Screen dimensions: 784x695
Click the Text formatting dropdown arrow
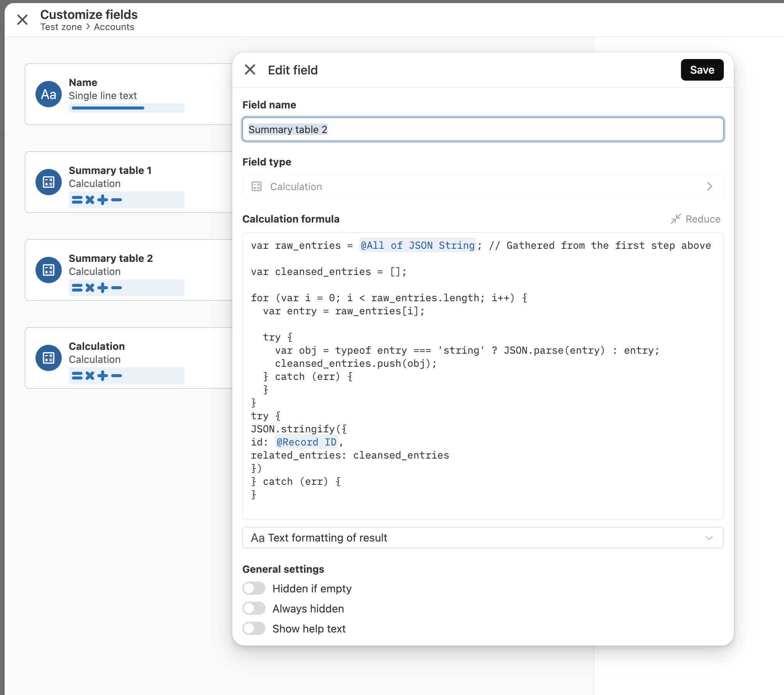point(709,538)
